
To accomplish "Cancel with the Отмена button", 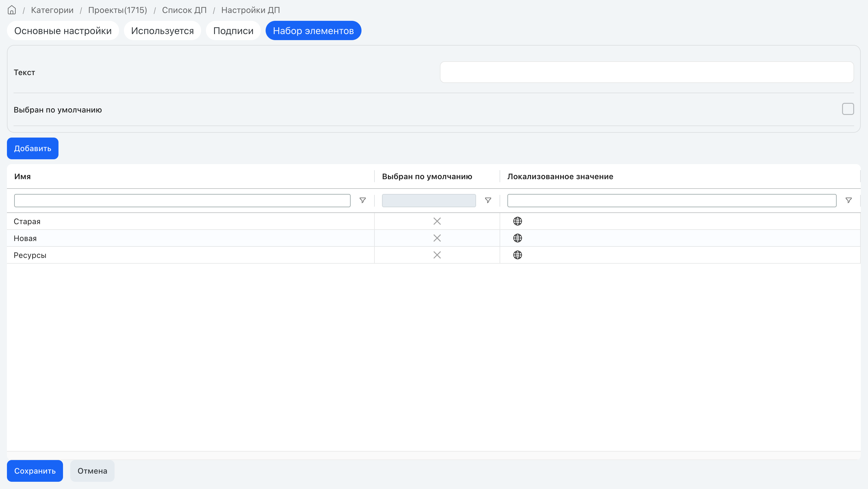I will 92,471.
